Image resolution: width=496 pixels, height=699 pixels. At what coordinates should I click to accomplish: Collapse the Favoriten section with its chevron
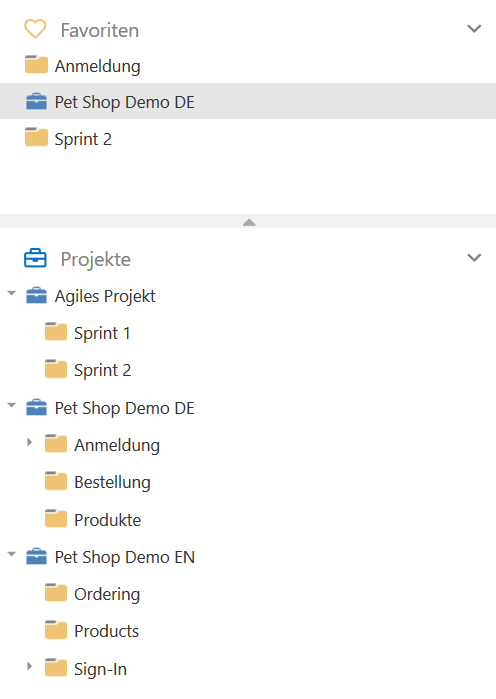474,29
